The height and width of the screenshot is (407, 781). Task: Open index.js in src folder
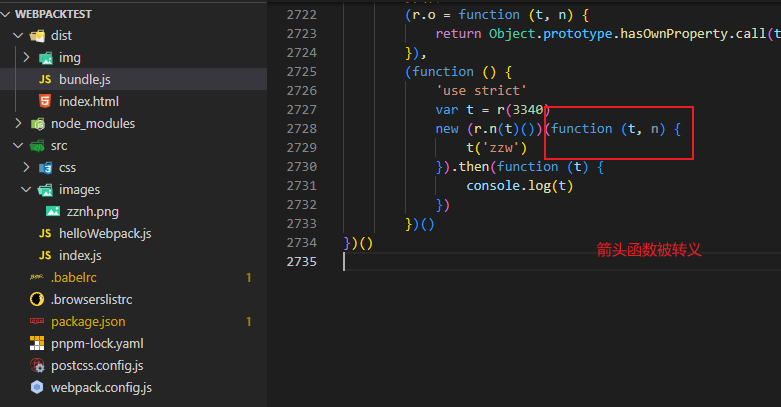[x=80, y=256]
